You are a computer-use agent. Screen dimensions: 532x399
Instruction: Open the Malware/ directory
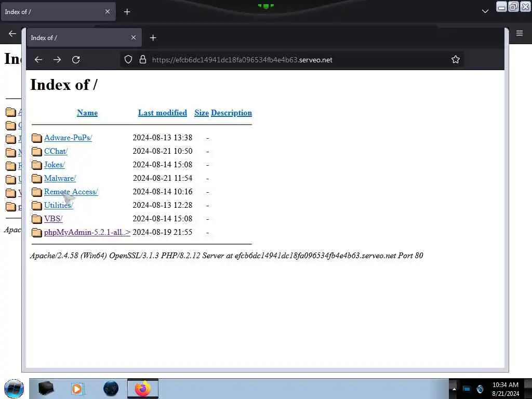tap(60, 179)
